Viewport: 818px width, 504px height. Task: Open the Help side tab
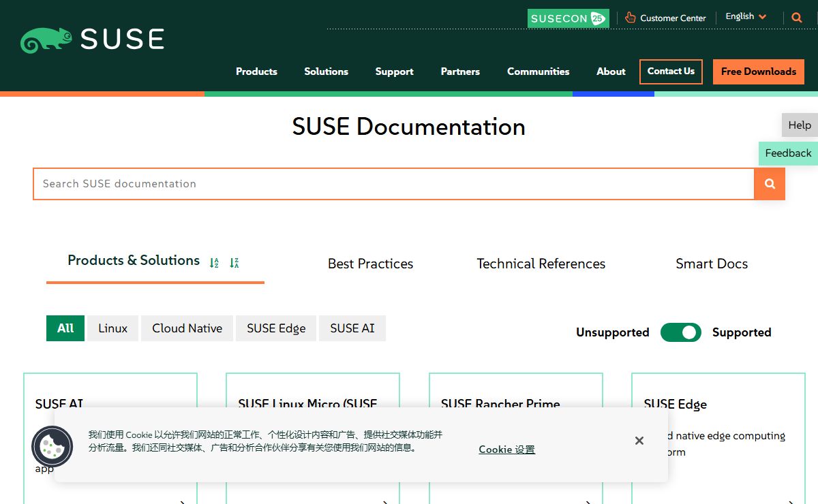tap(800, 125)
